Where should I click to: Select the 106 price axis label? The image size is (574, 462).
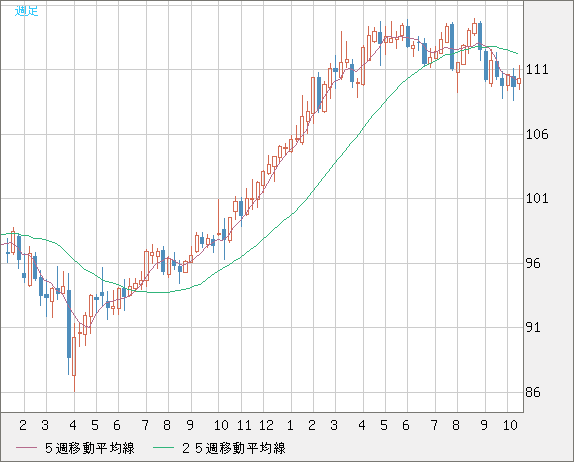pyautogui.click(x=537, y=134)
